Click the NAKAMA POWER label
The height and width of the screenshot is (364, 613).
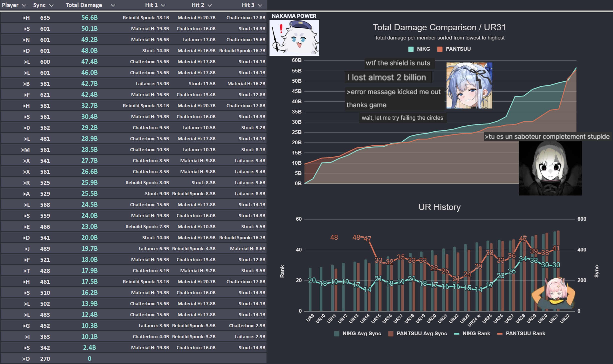294,16
